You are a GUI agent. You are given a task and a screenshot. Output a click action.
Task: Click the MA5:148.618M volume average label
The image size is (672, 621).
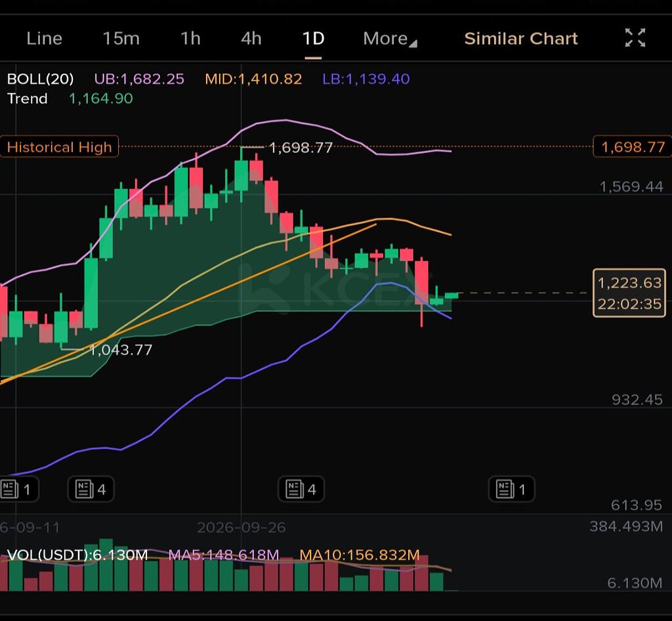coord(224,555)
